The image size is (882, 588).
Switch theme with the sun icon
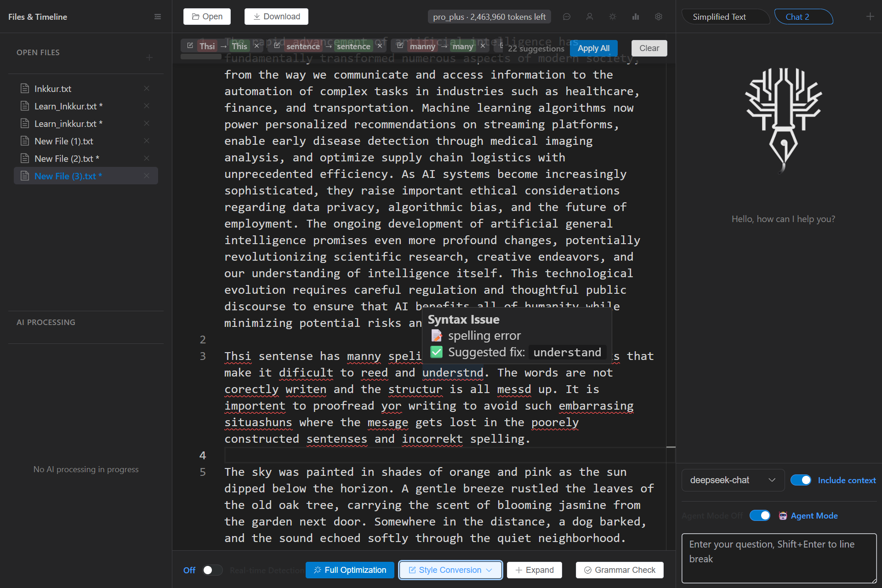coord(613,17)
